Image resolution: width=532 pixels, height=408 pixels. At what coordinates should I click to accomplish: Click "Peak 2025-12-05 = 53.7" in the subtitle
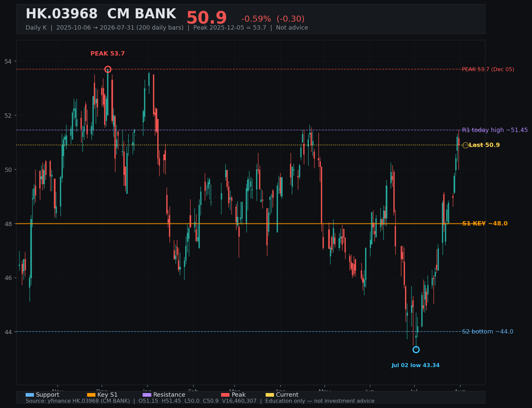pyautogui.click(x=230, y=28)
